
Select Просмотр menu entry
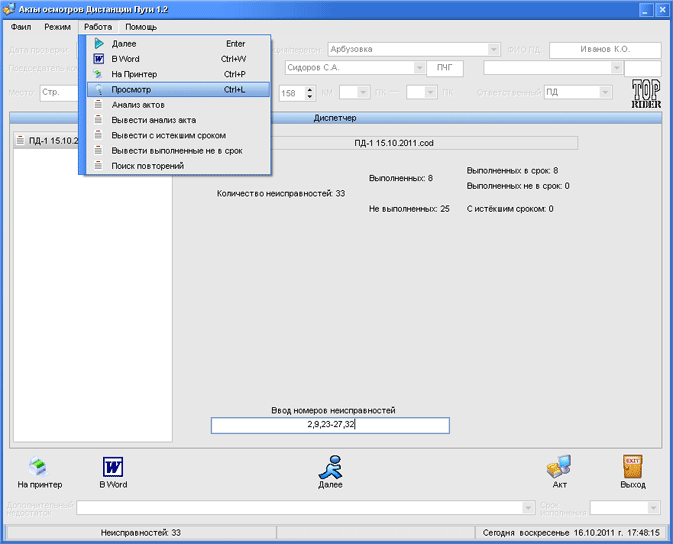click(179, 90)
